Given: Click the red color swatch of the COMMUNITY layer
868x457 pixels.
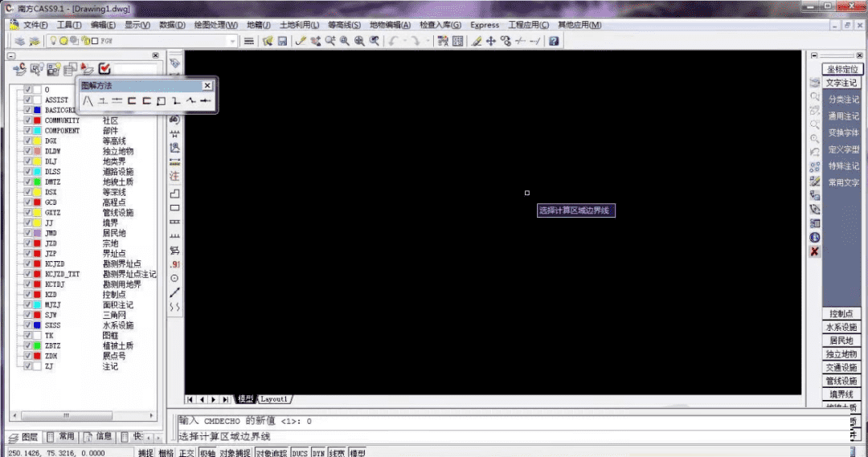Looking at the screenshot, I should pyautogui.click(x=37, y=120).
